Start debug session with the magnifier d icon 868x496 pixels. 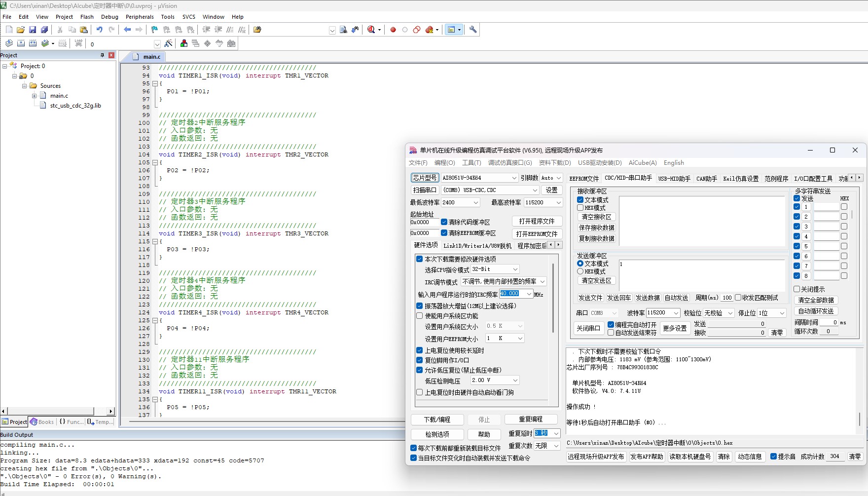(x=371, y=30)
